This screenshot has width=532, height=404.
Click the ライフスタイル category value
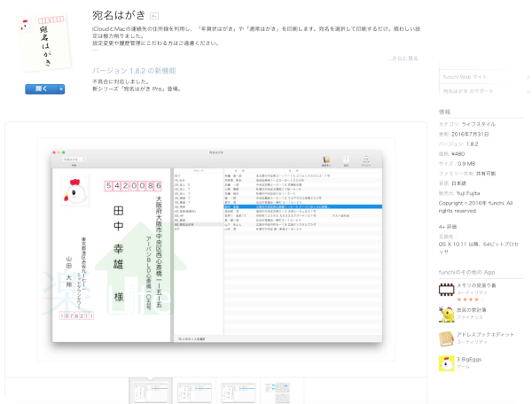479,124
